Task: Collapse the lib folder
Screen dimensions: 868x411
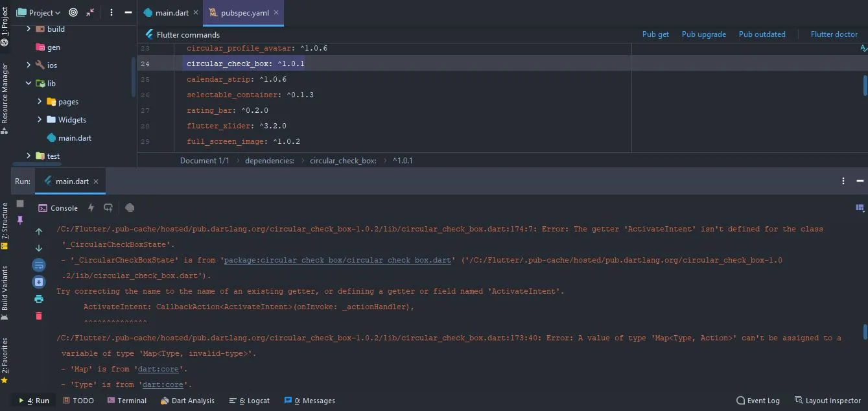Action: click(x=29, y=84)
